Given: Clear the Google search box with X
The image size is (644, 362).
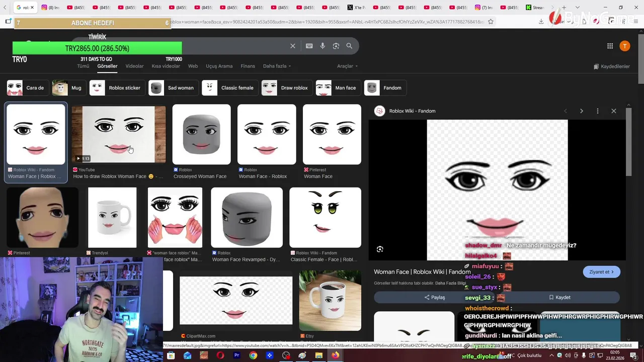Looking at the screenshot, I should (293, 46).
